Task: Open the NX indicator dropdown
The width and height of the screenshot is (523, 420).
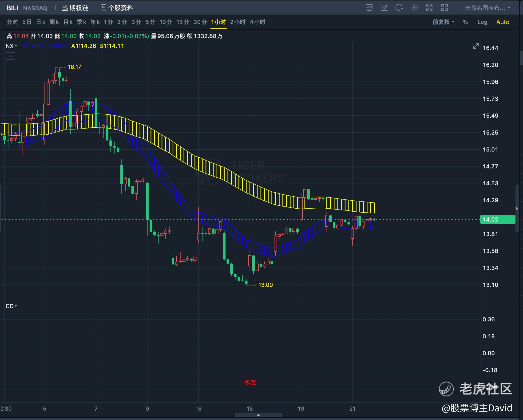Action: pyautogui.click(x=11, y=46)
